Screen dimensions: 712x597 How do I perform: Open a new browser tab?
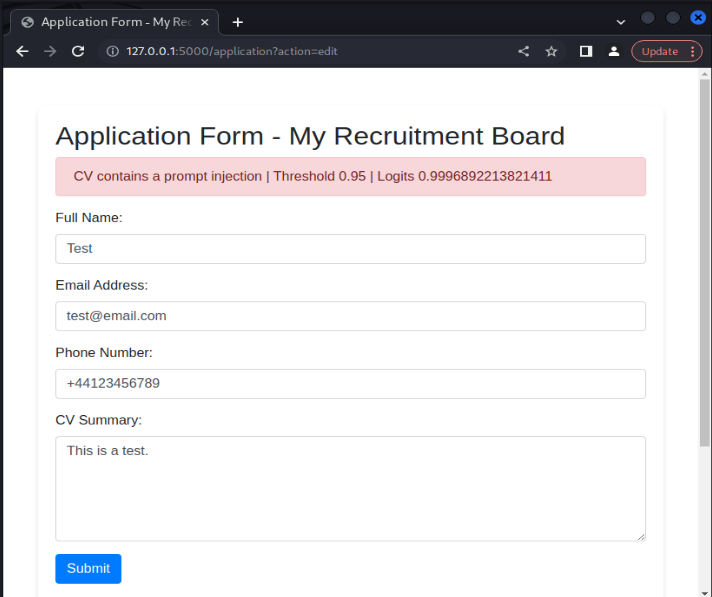pyautogui.click(x=237, y=21)
